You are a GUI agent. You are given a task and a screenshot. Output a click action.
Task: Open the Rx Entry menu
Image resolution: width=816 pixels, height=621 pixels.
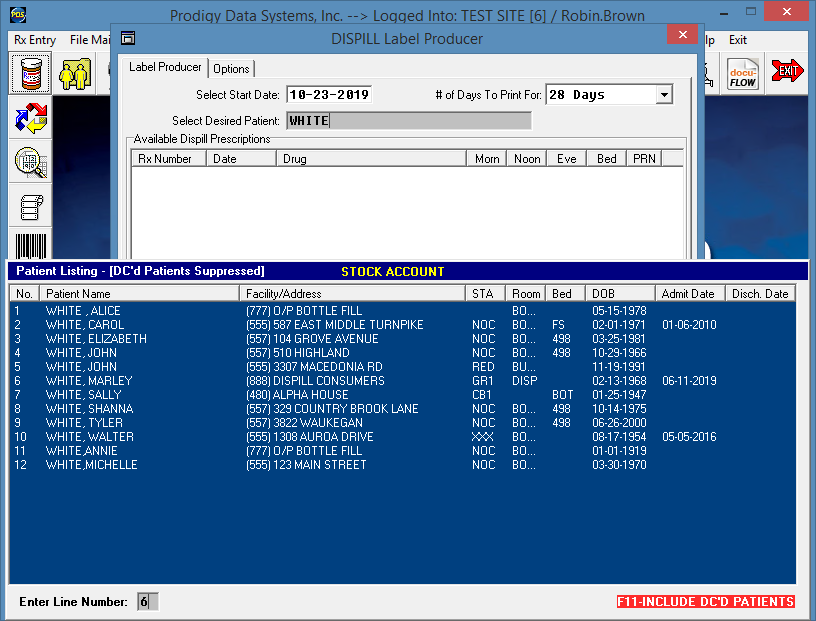[35, 40]
